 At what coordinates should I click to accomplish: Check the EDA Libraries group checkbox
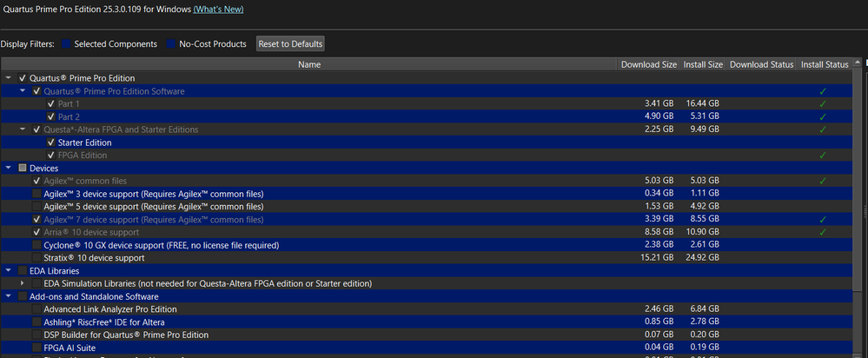pos(23,271)
